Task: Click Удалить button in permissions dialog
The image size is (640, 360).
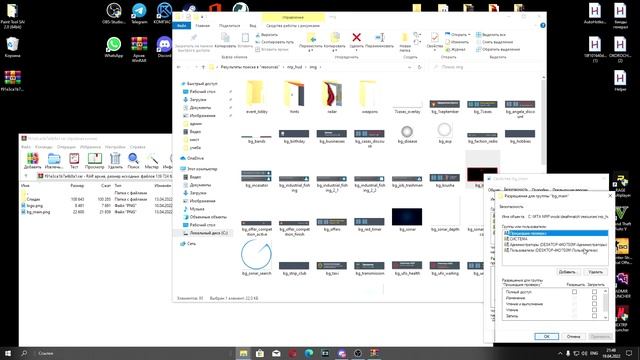Action: point(595,272)
